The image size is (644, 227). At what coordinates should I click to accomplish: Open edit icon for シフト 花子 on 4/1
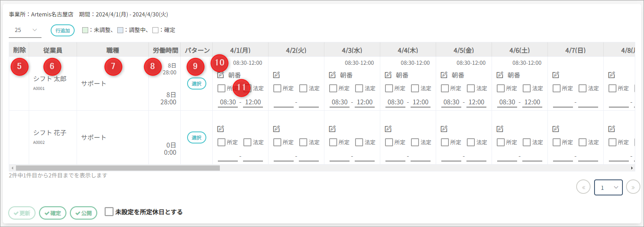pos(221,129)
